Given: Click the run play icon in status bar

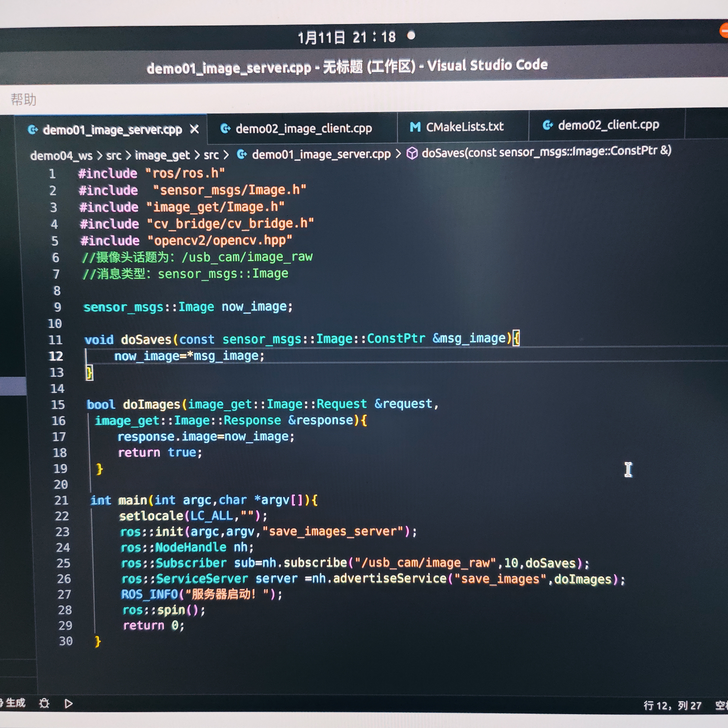Looking at the screenshot, I should pyautogui.click(x=68, y=703).
